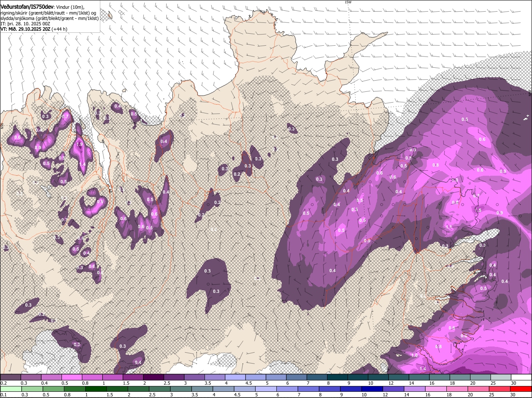532x398 pixels.
Task: Click lower legend swatch between 7 and 8
Action: pos(308,389)
